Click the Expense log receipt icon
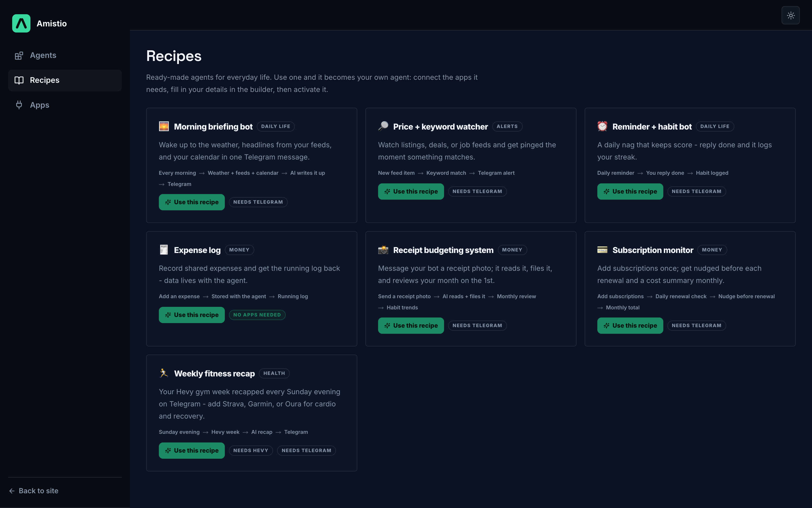This screenshot has height=508, width=812. 164,250
